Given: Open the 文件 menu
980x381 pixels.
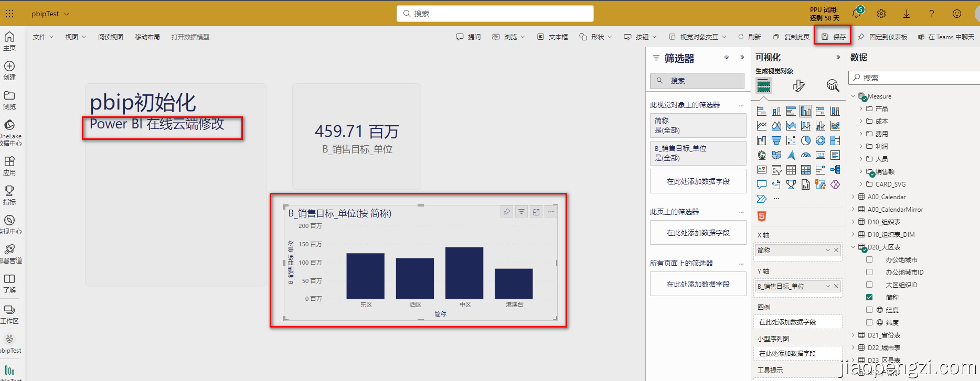Looking at the screenshot, I should [x=43, y=37].
